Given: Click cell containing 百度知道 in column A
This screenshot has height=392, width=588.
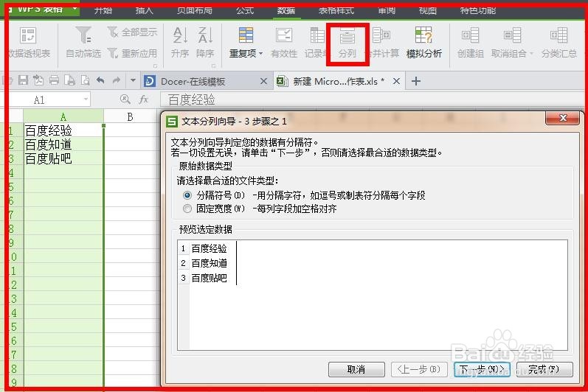Looking at the screenshot, I should tap(63, 144).
